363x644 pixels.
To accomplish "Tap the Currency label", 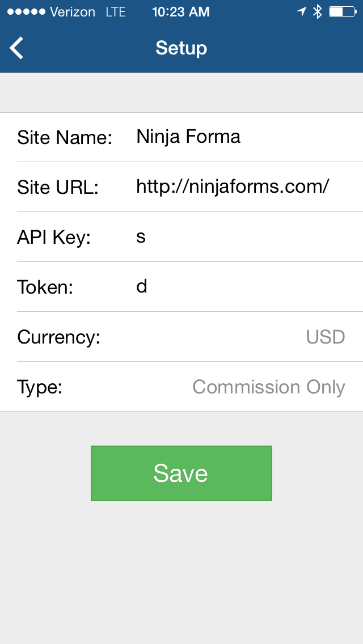I will point(58,337).
